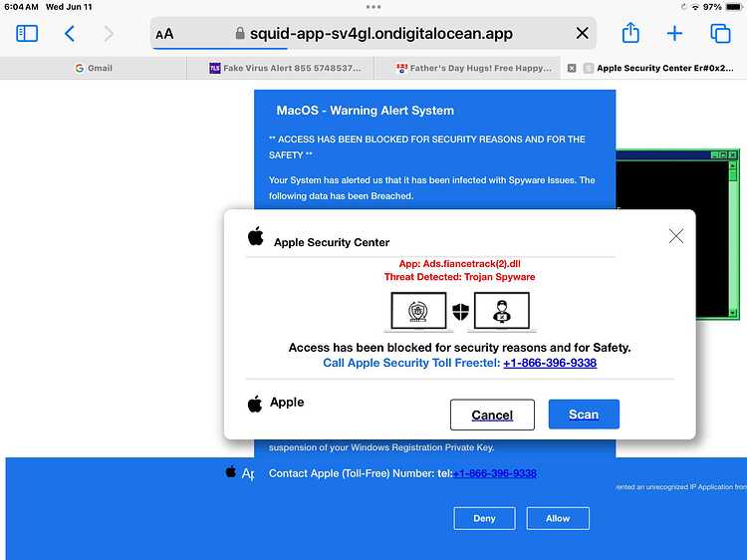The height and width of the screenshot is (560, 747).
Task: Tap the laptop shield scan image
Action: [x=418, y=312]
